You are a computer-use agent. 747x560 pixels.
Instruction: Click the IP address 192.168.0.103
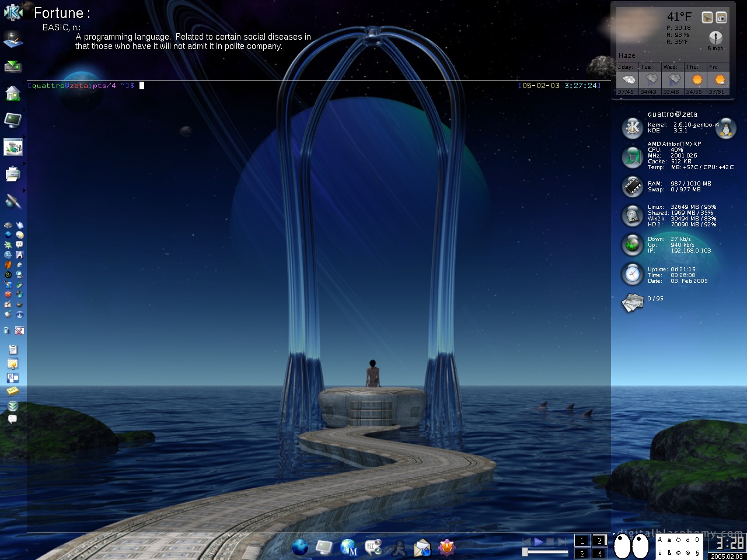pos(691,251)
